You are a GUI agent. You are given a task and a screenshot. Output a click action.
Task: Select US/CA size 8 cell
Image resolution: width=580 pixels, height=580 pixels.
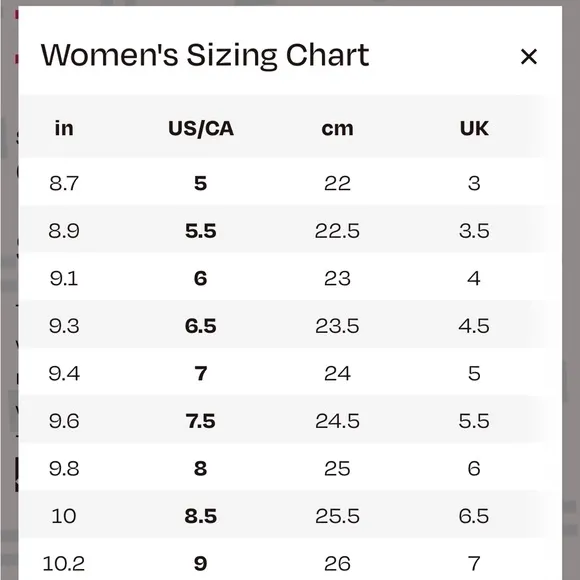coord(200,468)
